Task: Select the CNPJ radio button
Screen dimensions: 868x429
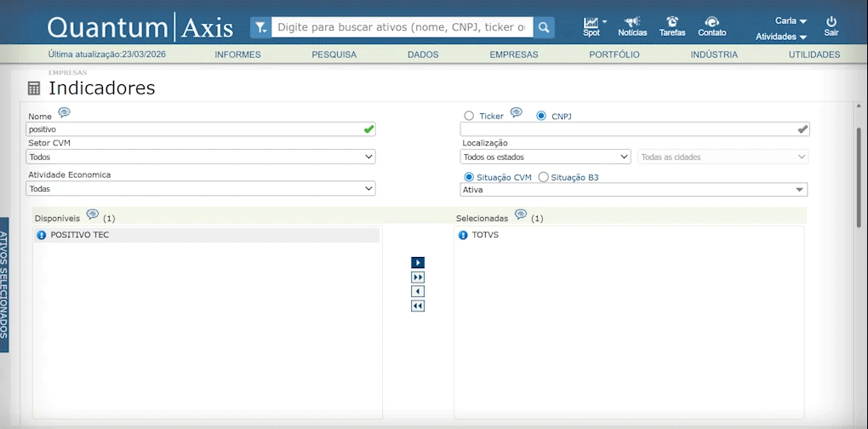Action: (x=541, y=116)
